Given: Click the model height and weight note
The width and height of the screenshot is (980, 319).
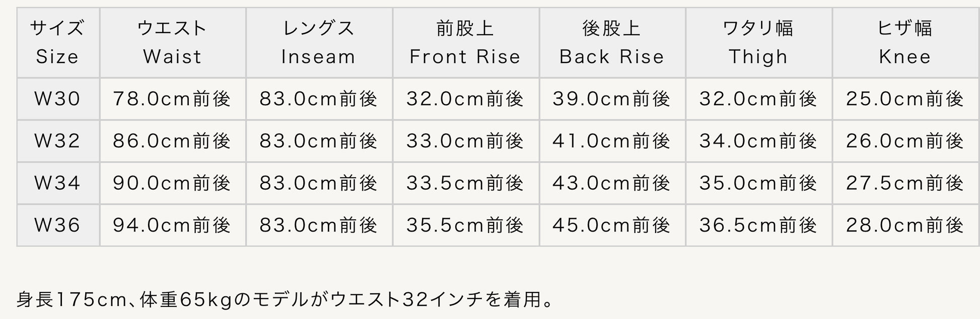Looking at the screenshot, I should 286,300.
